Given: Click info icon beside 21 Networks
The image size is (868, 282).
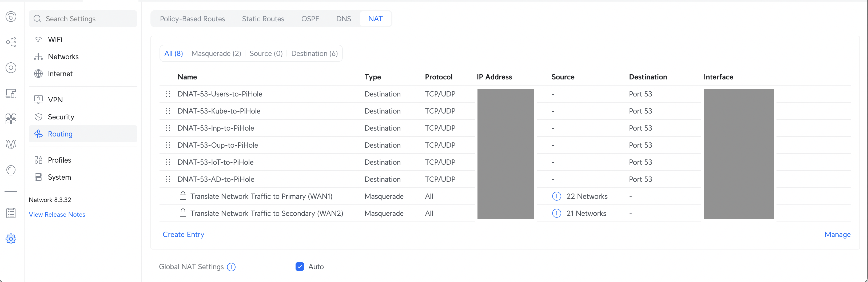Looking at the screenshot, I should click(557, 213).
